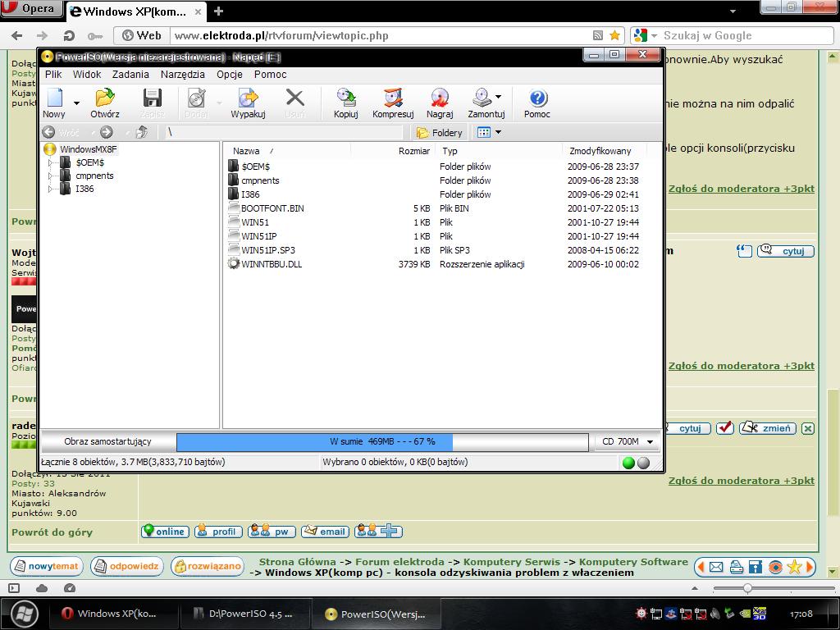The image size is (840, 630).
Task: Sort the file list by the Rozmiar column
Action: [413, 151]
